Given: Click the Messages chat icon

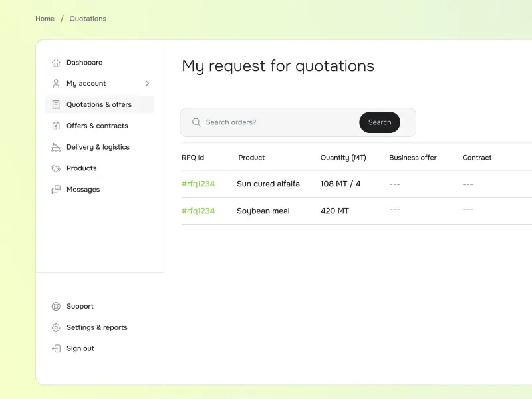Looking at the screenshot, I should click(x=56, y=190).
